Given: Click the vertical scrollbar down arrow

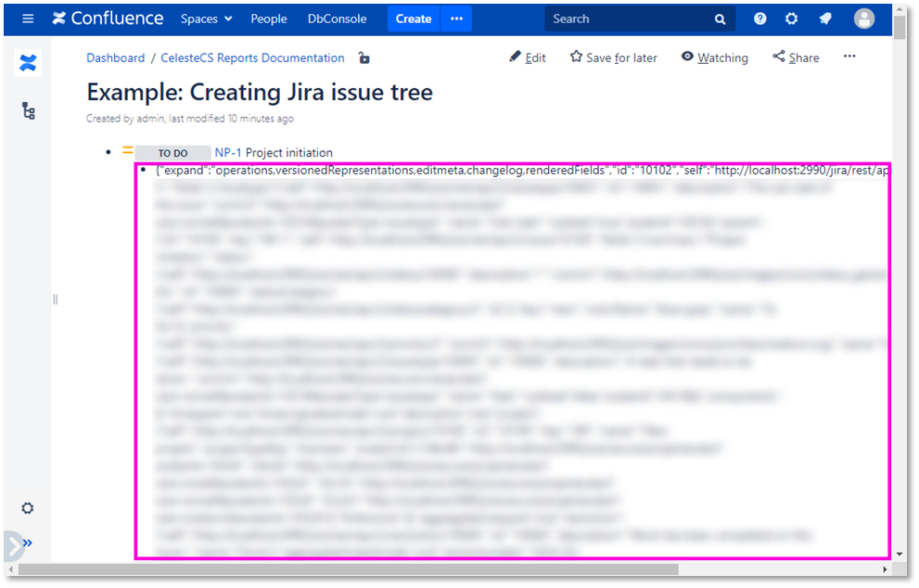Looking at the screenshot, I should (900, 554).
